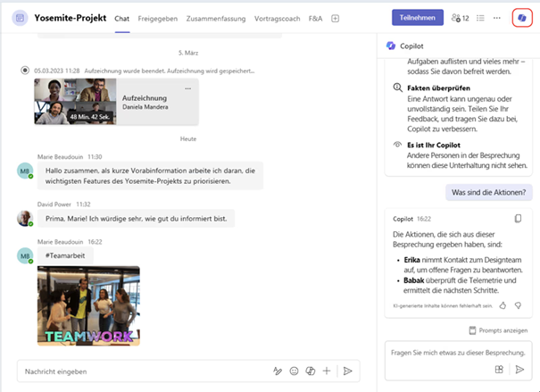Viewport: 540px width, 392px height.
Task: Give thumbs up to Copilot answer
Action: point(503,305)
